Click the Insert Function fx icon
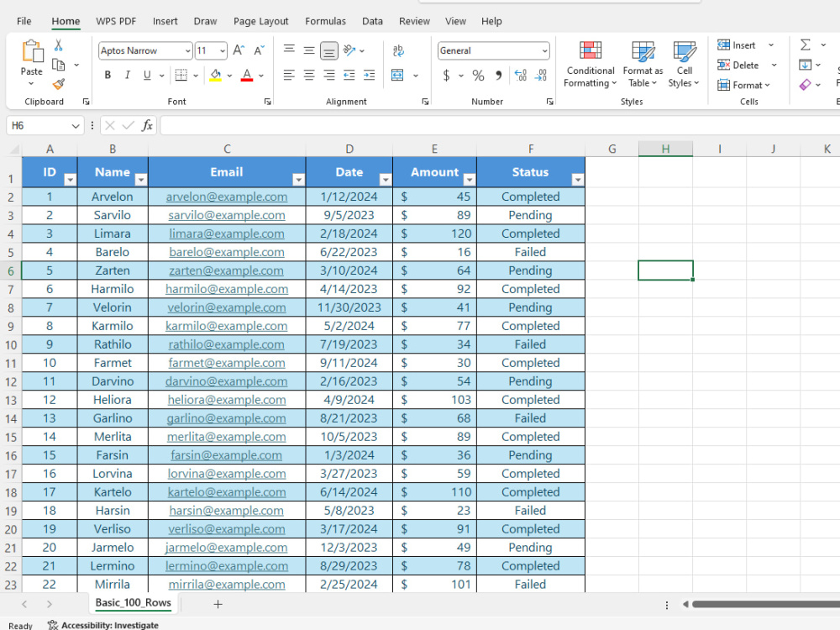This screenshot has height=630, width=840. coord(147,125)
